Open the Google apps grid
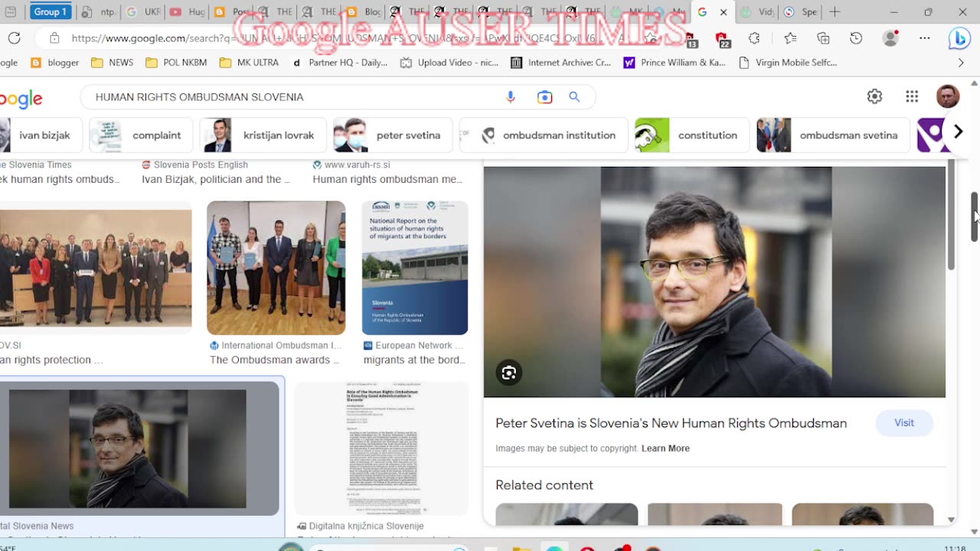 pos(912,96)
